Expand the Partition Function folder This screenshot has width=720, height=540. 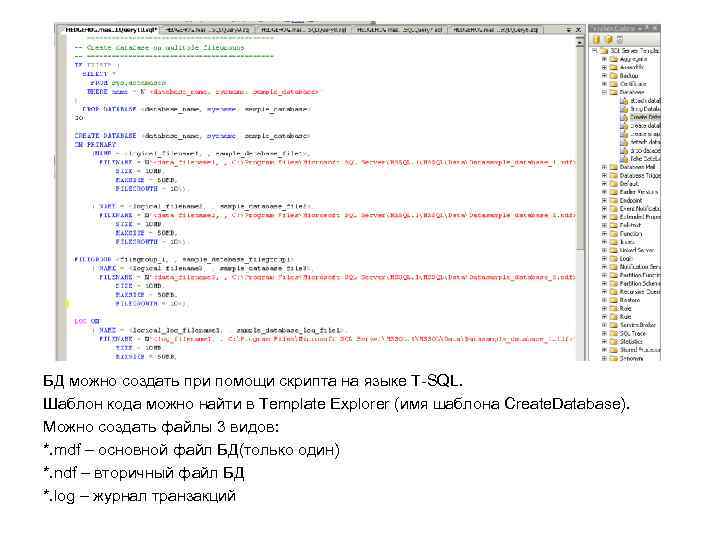click(x=604, y=275)
